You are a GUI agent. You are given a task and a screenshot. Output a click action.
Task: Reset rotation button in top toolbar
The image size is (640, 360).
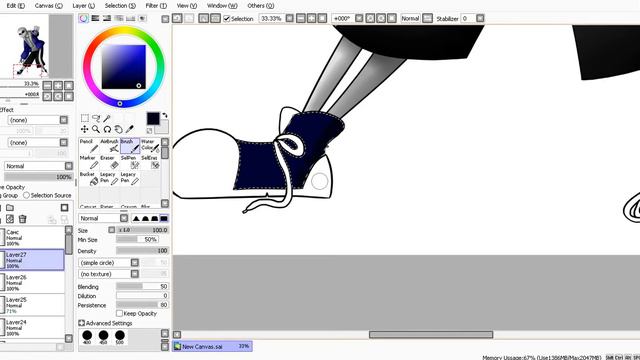(x=391, y=18)
